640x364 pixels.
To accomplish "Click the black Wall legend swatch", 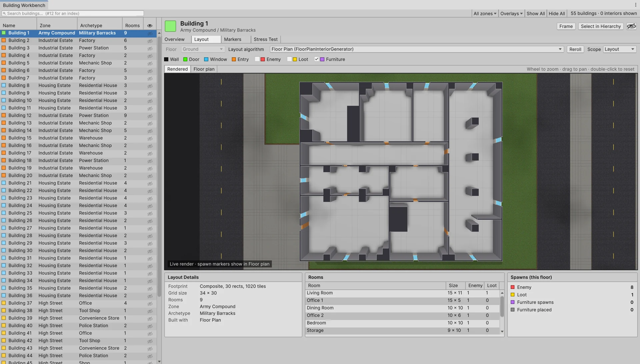I will tap(166, 59).
